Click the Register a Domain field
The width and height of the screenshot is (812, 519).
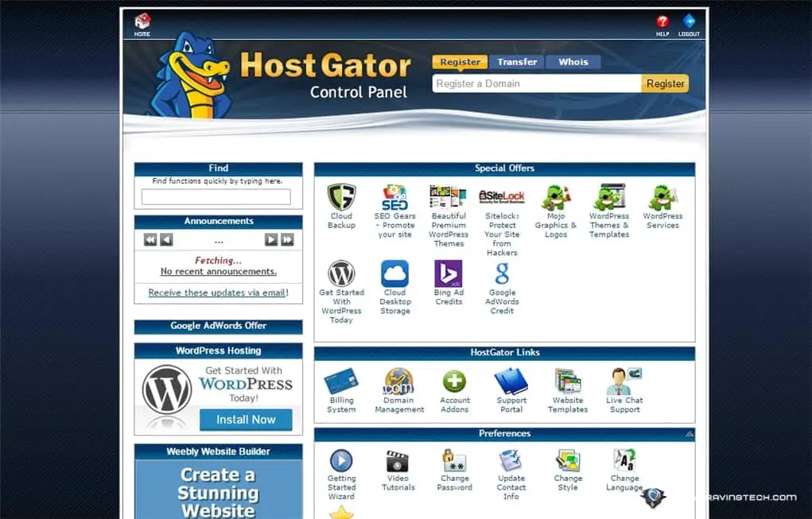(537, 83)
